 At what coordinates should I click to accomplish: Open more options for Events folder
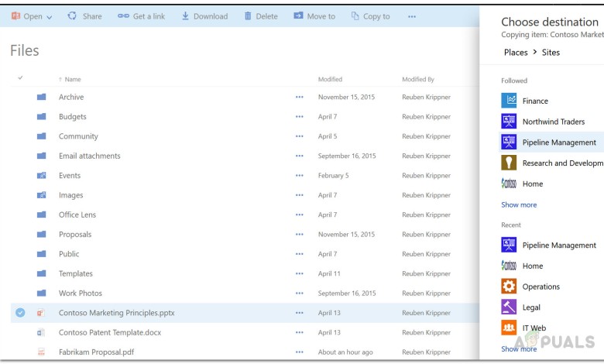(300, 176)
